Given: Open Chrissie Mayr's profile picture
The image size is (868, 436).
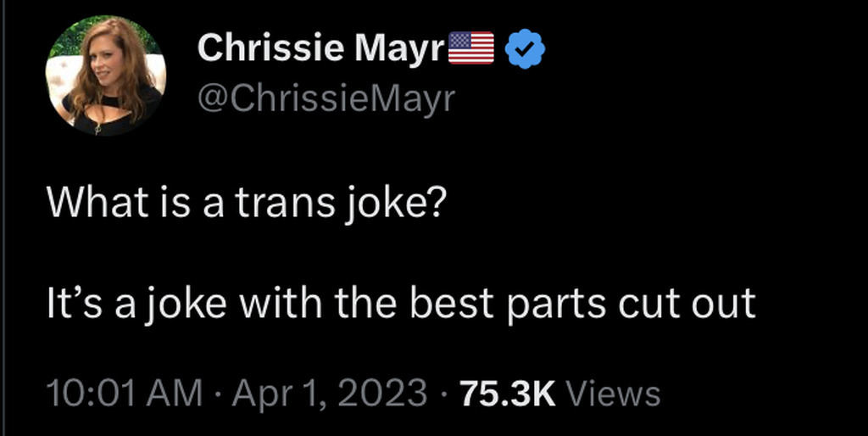Looking at the screenshot, I should point(106,75).
